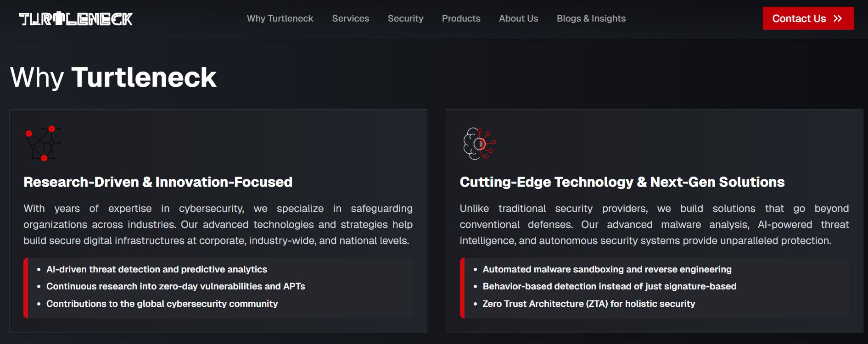Click the Turtleneck logo in header
Viewport: 868px width, 344px height.
point(76,19)
